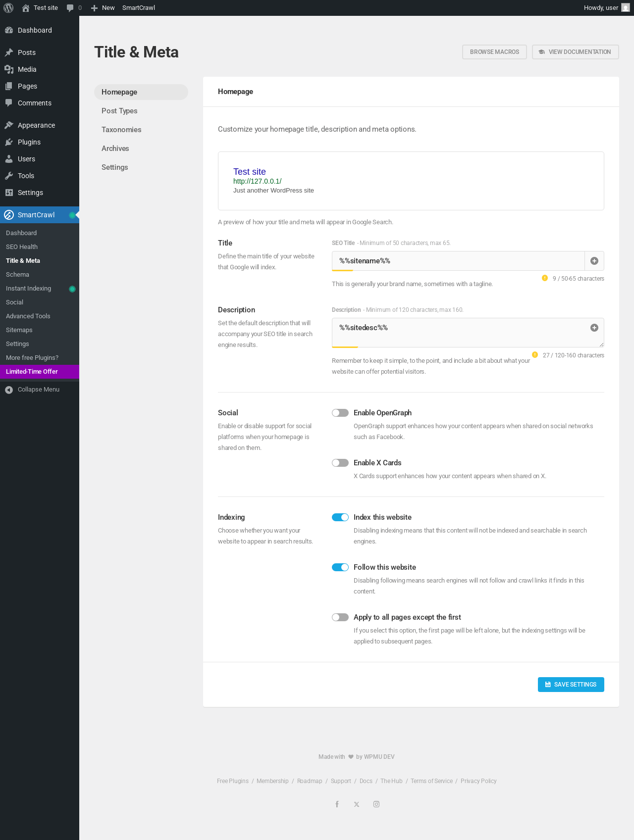The width and height of the screenshot is (634, 840).
Task: Click the home icon beside Test site
Action: (x=26, y=8)
